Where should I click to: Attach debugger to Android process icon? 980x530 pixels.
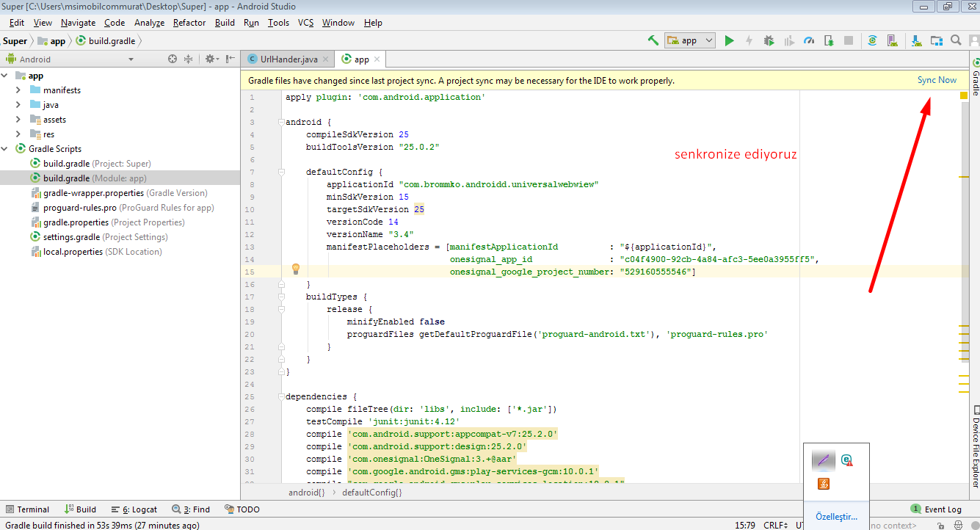click(x=829, y=40)
